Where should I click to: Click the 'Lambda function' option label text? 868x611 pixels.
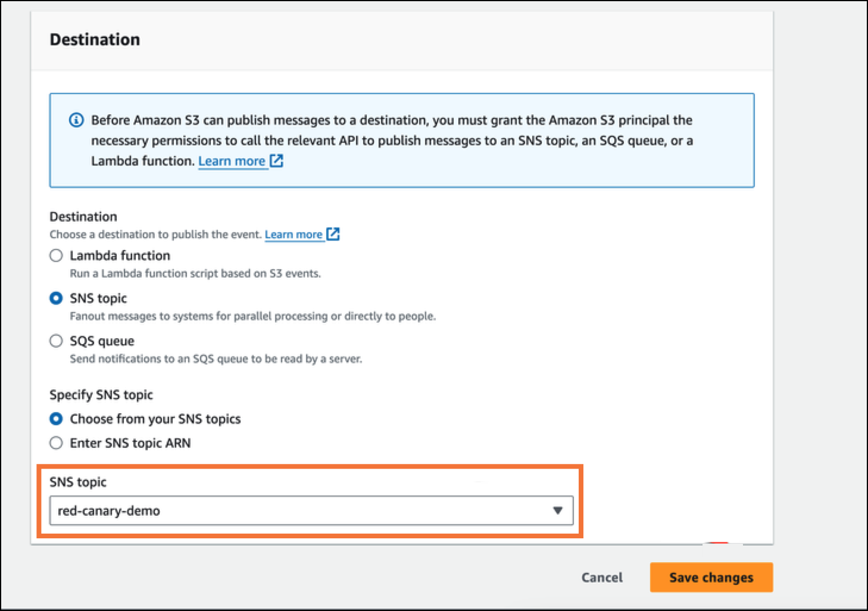(x=120, y=255)
